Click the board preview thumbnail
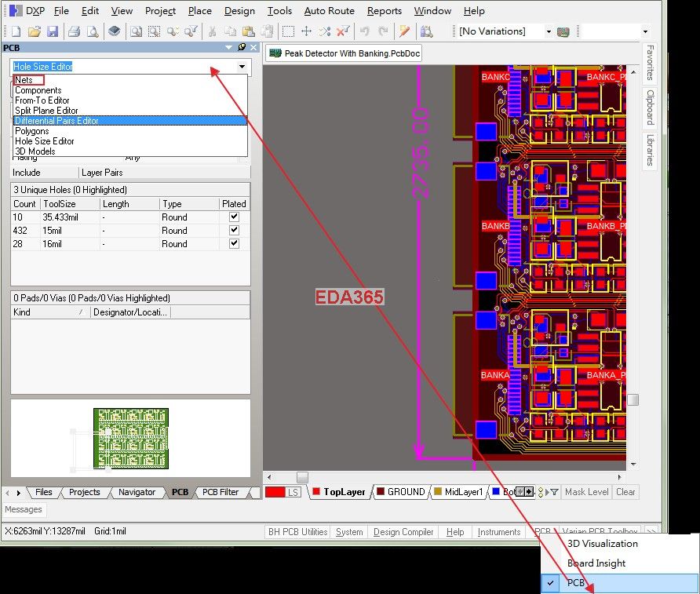700x594 pixels. click(130, 438)
